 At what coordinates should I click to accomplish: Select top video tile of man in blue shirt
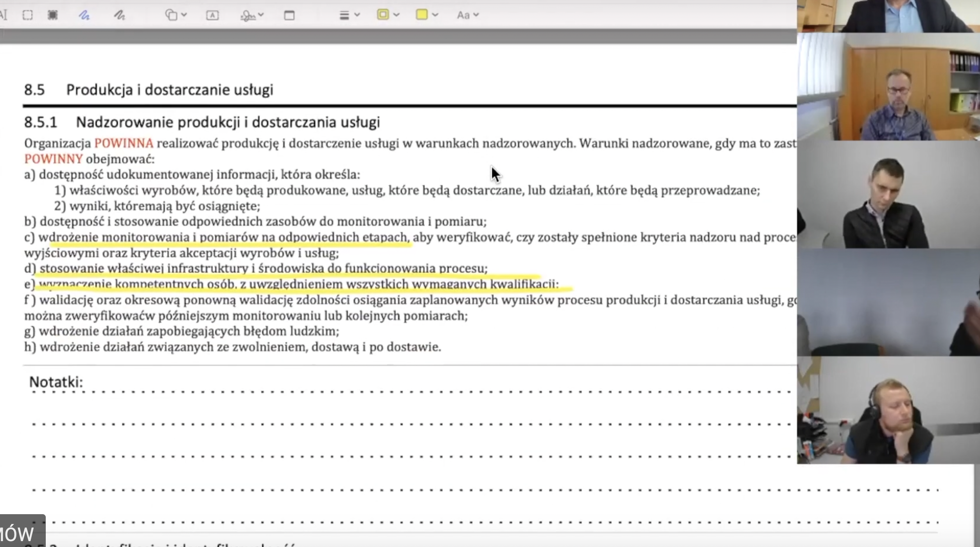coord(888,16)
